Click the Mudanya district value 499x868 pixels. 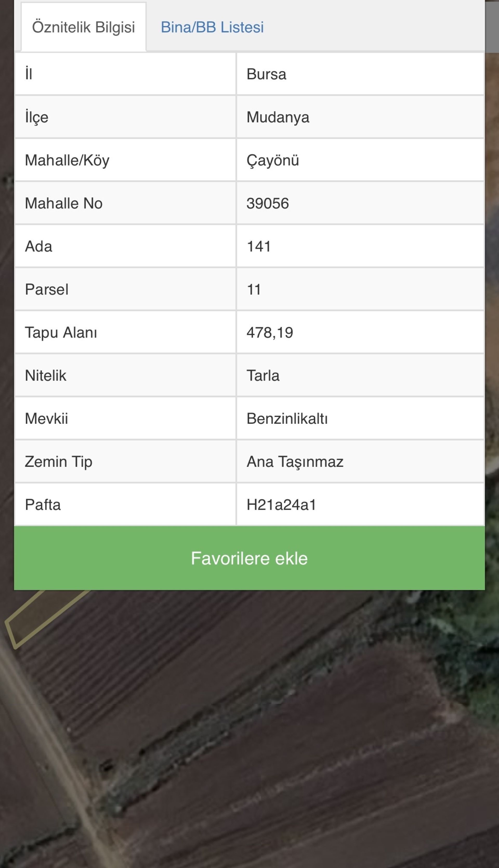(x=278, y=117)
